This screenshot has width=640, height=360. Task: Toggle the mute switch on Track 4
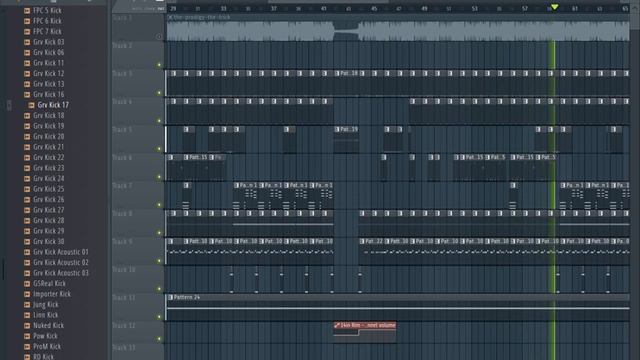(x=159, y=121)
